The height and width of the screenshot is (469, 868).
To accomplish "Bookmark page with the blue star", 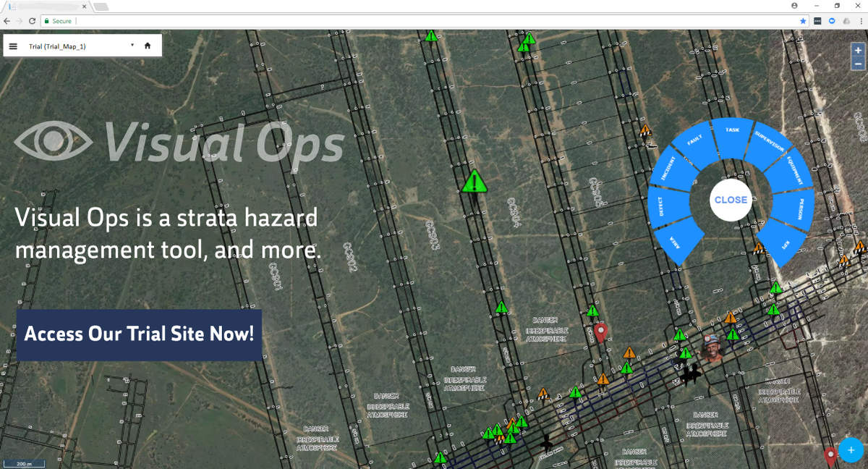I will (x=803, y=21).
